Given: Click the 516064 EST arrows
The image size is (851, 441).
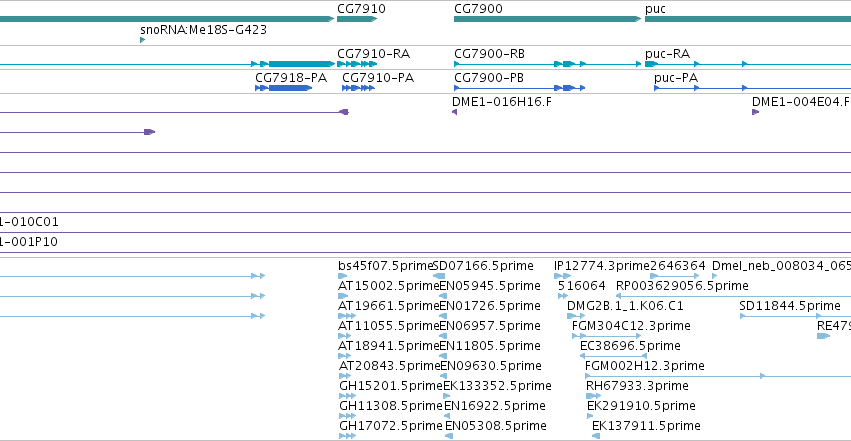Looking at the screenshot, I should (563, 296).
